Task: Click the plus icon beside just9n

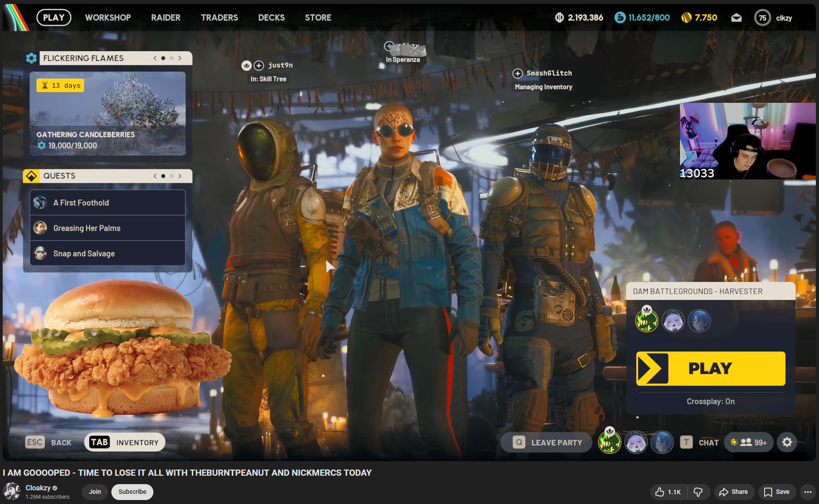Action: click(259, 65)
